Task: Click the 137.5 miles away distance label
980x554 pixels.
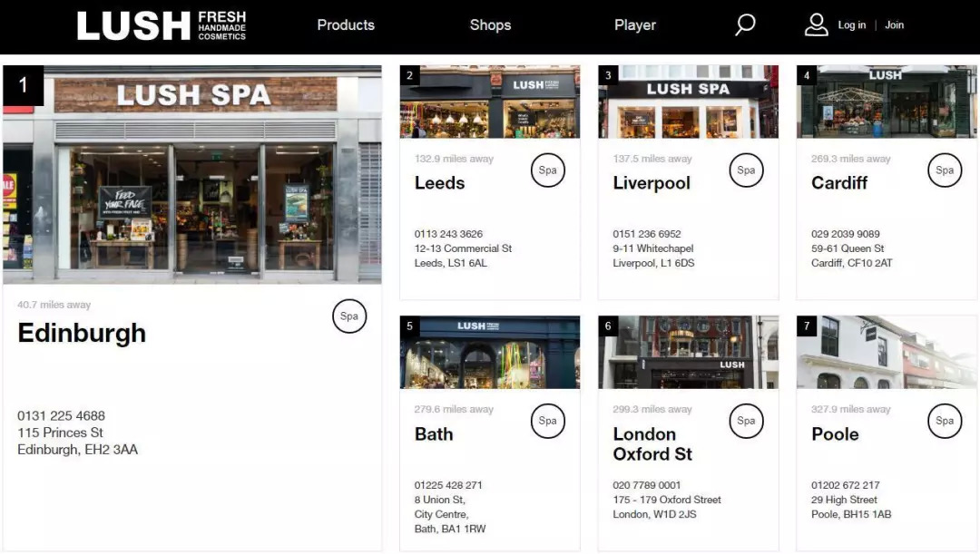Action: tap(652, 159)
